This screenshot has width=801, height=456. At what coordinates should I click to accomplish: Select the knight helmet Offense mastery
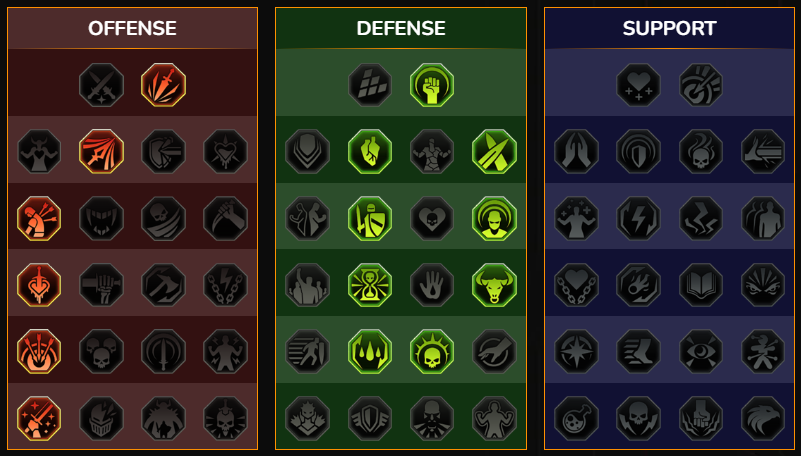(x=101, y=419)
